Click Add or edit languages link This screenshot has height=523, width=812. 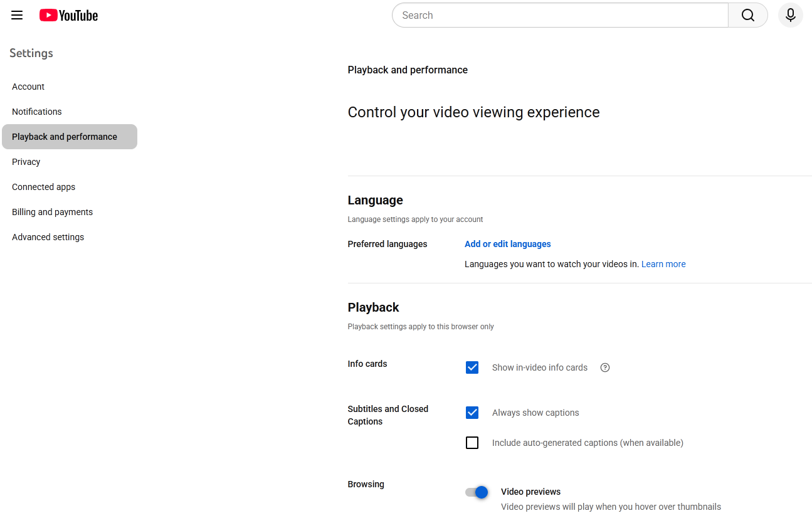[x=507, y=244]
